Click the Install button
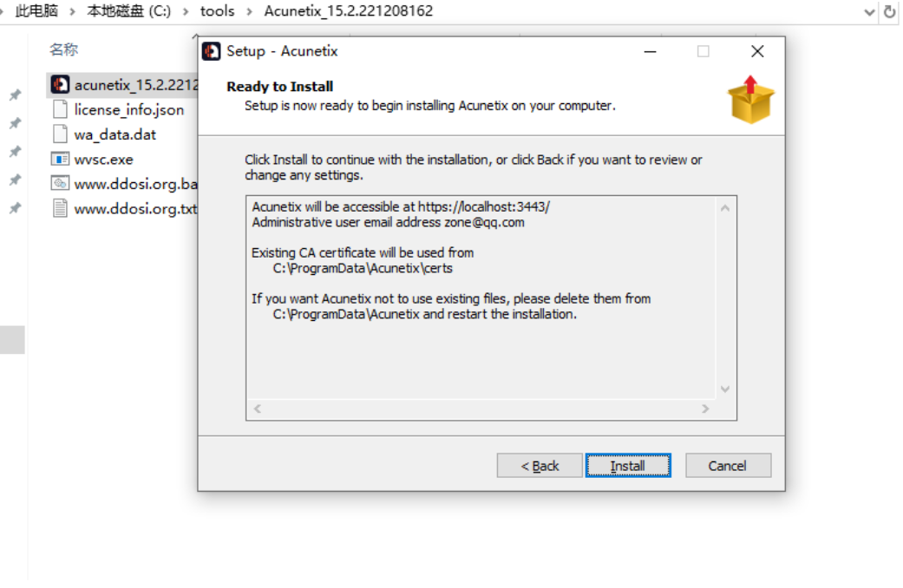The width and height of the screenshot is (903, 588). tap(628, 466)
